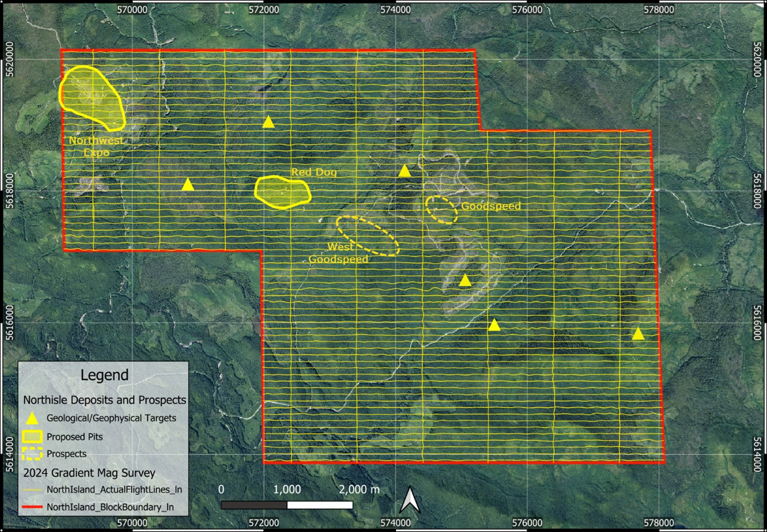Select the yellow triangle in the legend
Screen dimensions: 767x532
click(33, 418)
